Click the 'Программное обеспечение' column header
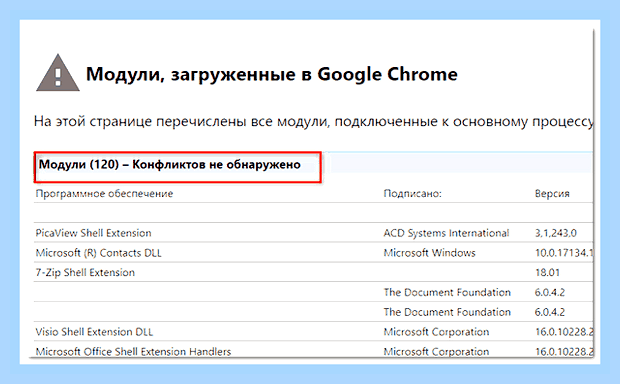 pyautogui.click(x=104, y=193)
